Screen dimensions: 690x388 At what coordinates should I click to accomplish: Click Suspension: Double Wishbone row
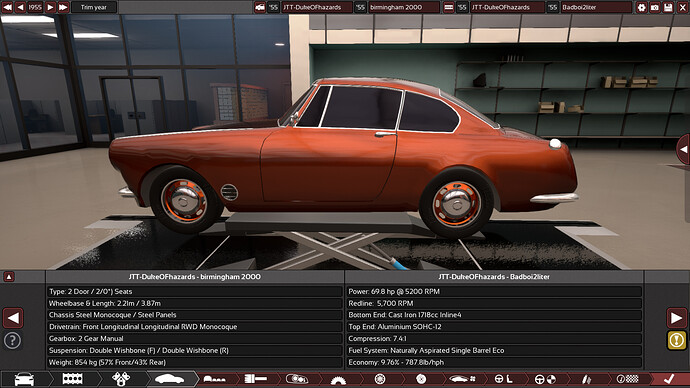coord(195,351)
